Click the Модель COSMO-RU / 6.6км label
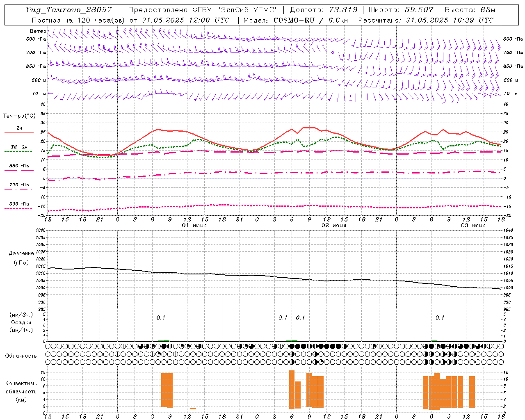This screenshot has height=420, width=525. click(295, 20)
